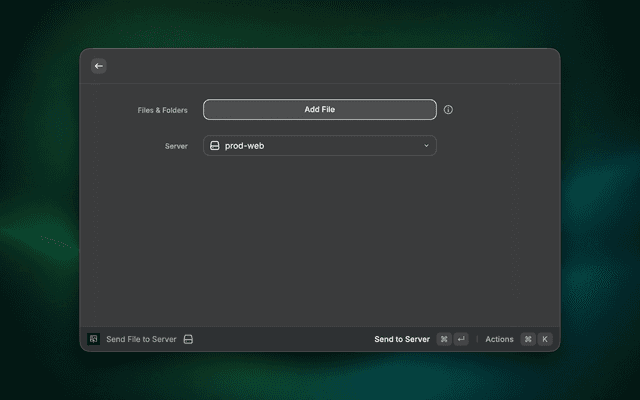Screen dimensions: 640x400
Task: Click the server icon next to prod-web
Action: tap(215, 146)
